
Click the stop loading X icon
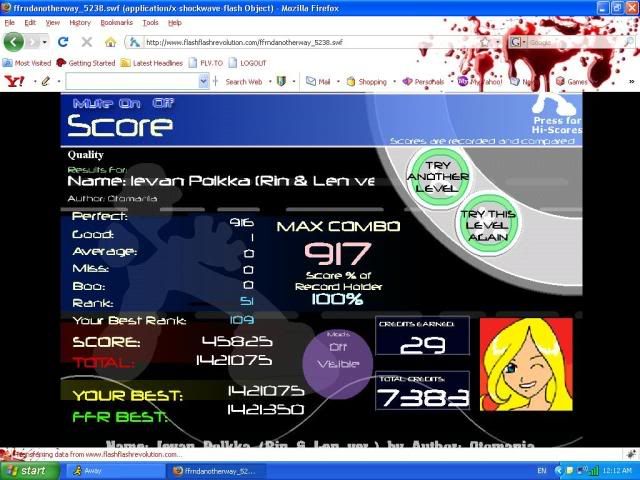pos(86,42)
